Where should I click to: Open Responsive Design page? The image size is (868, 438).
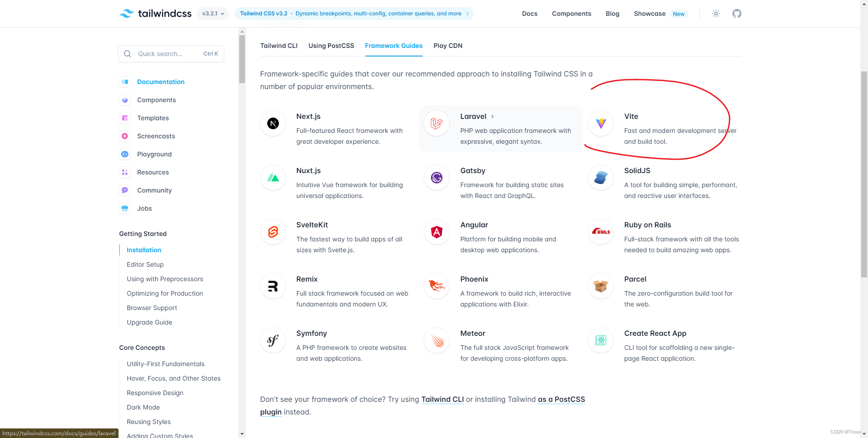pyautogui.click(x=155, y=393)
